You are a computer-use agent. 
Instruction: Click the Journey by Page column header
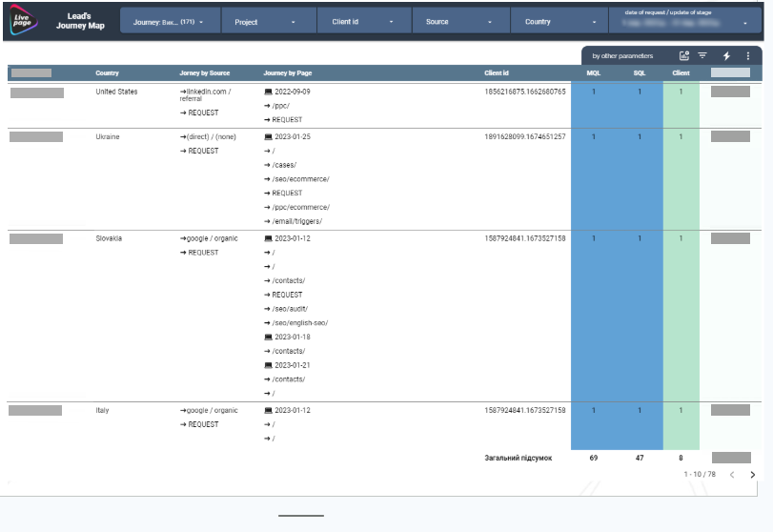pyautogui.click(x=288, y=73)
